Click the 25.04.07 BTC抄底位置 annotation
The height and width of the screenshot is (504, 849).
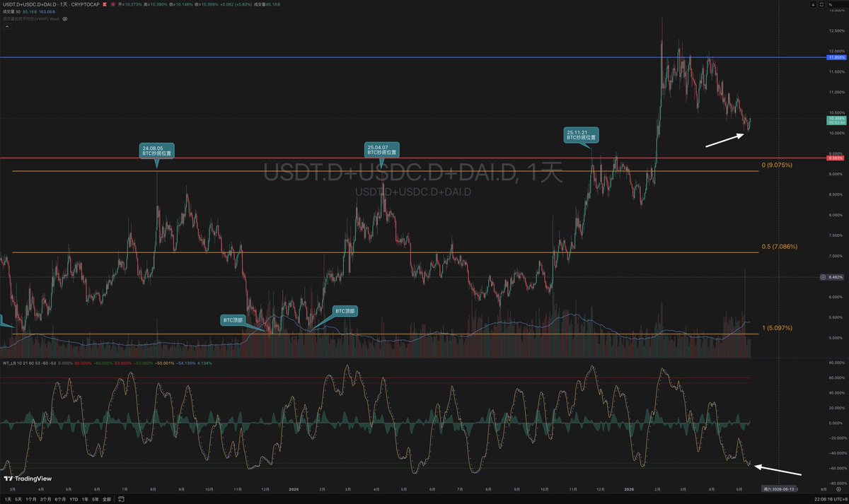pos(382,150)
